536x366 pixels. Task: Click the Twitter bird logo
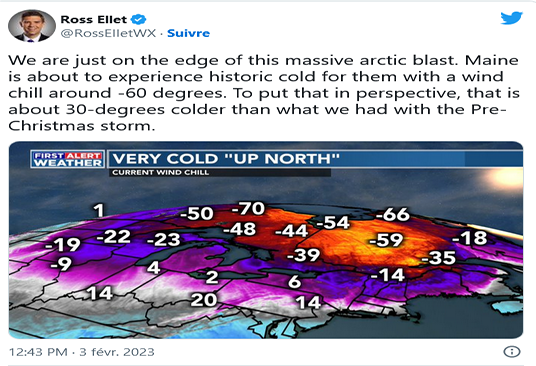pyautogui.click(x=511, y=18)
